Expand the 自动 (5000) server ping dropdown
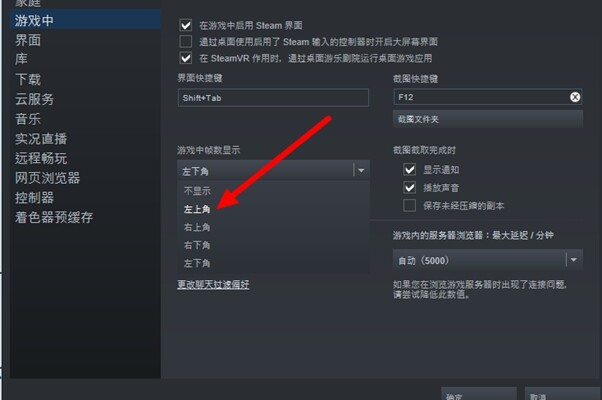602x400 pixels. click(x=574, y=260)
